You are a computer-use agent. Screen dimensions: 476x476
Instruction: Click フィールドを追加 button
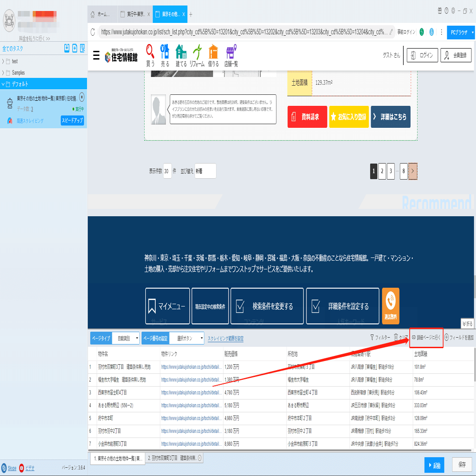(459, 337)
